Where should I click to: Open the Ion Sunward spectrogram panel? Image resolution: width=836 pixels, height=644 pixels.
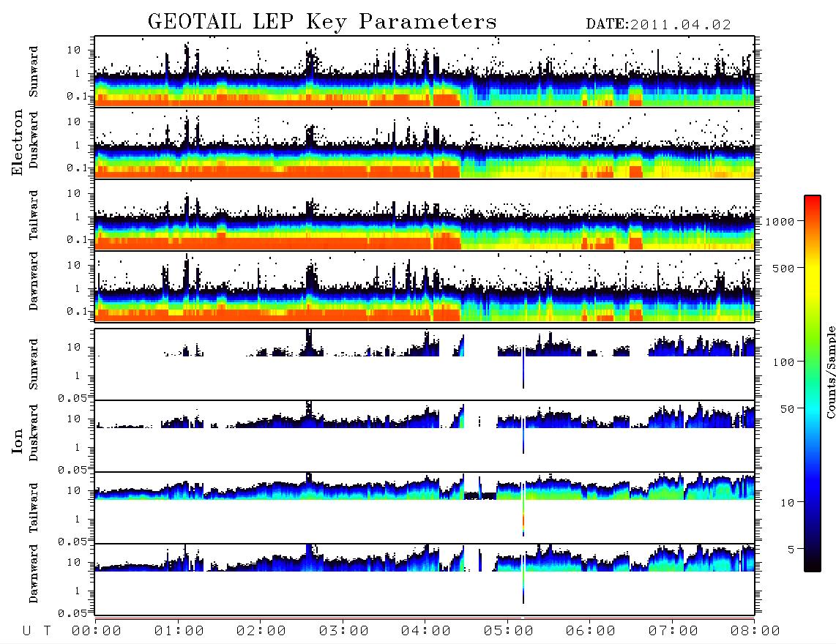pos(425,364)
